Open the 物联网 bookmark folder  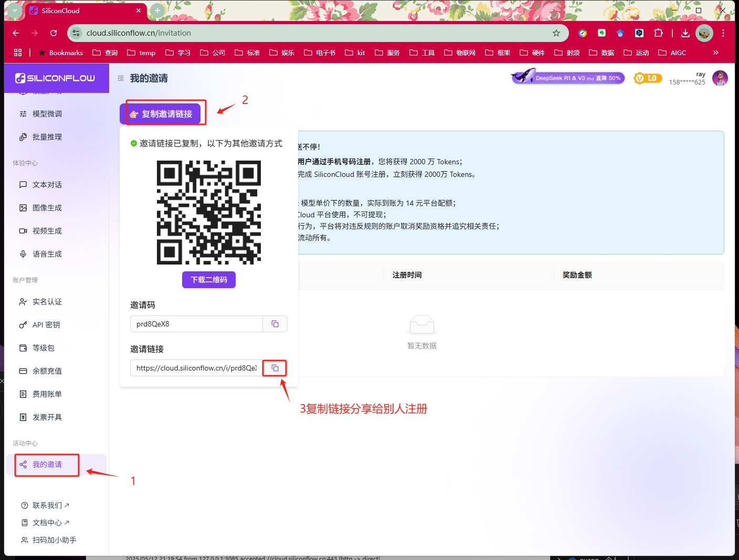[x=459, y=52]
